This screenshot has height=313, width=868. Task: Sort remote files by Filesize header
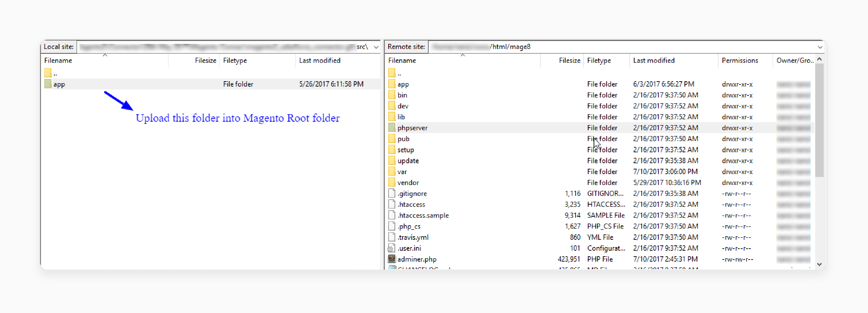click(x=569, y=60)
